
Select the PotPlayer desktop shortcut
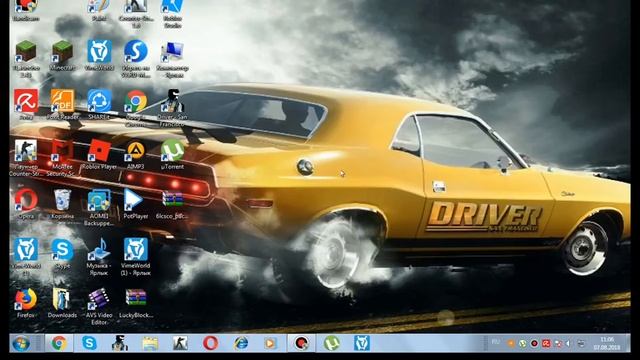tap(136, 204)
